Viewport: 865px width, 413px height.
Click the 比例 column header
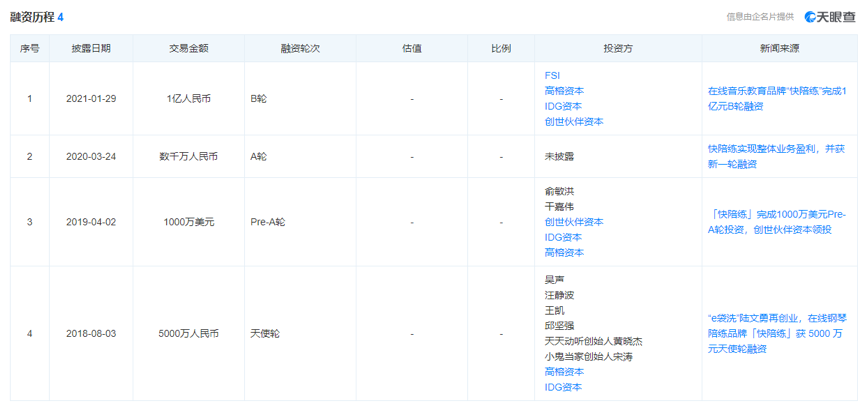tap(501, 49)
